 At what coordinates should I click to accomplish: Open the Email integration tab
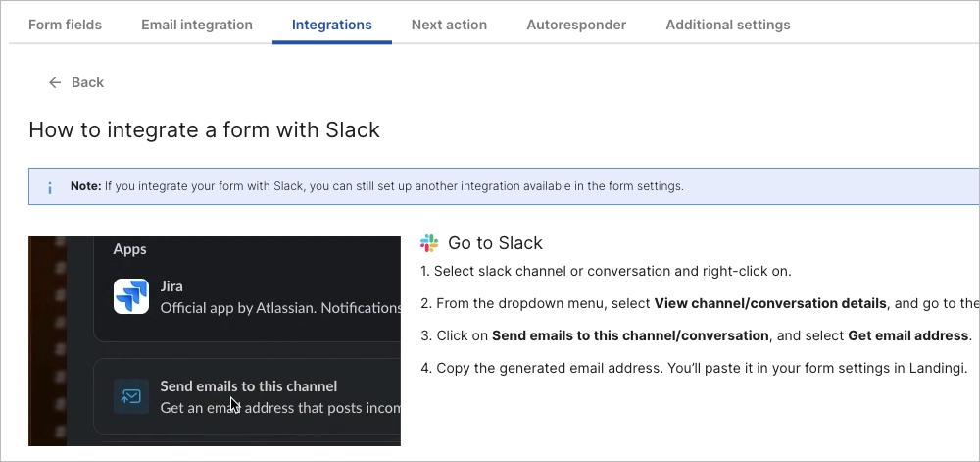[197, 25]
